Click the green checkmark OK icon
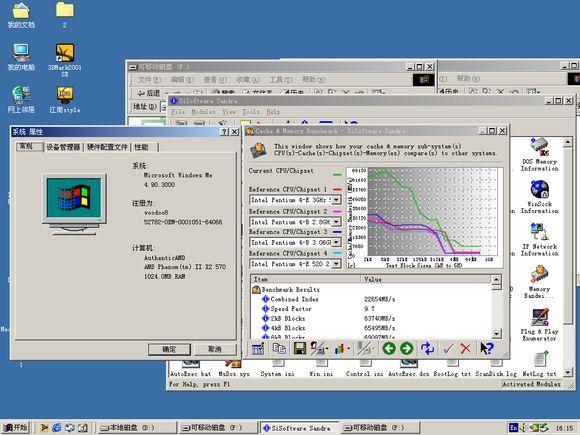Image resolution: width=580 pixels, height=435 pixels. click(x=448, y=348)
